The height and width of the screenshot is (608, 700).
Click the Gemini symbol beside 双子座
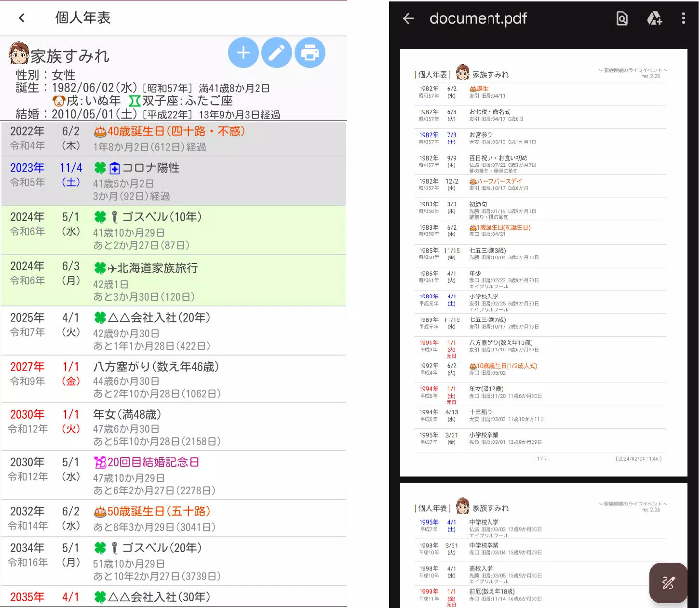pyautogui.click(x=135, y=101)
